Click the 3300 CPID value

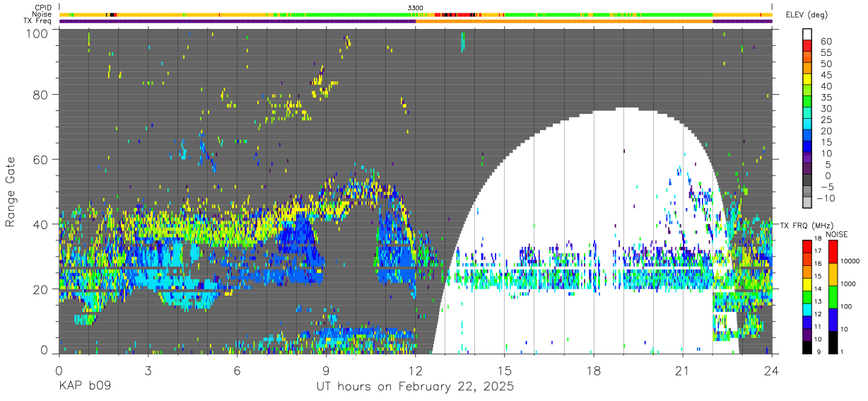(416, 7)
